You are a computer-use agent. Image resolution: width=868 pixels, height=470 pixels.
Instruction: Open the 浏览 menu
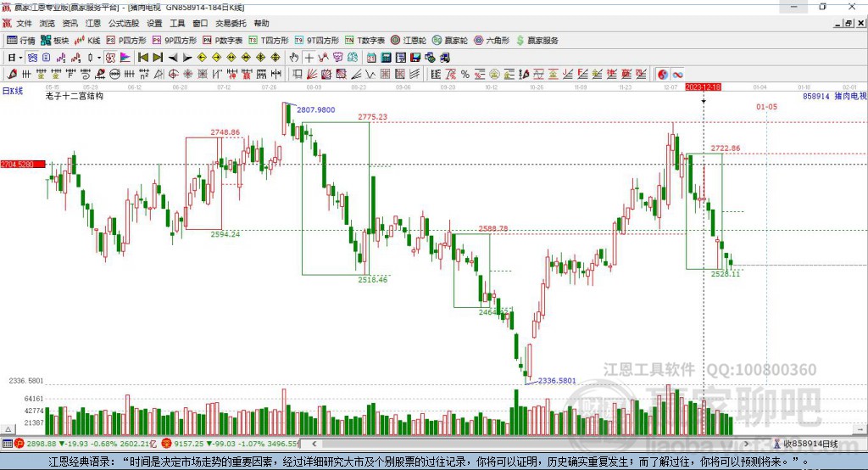[47, 23]
